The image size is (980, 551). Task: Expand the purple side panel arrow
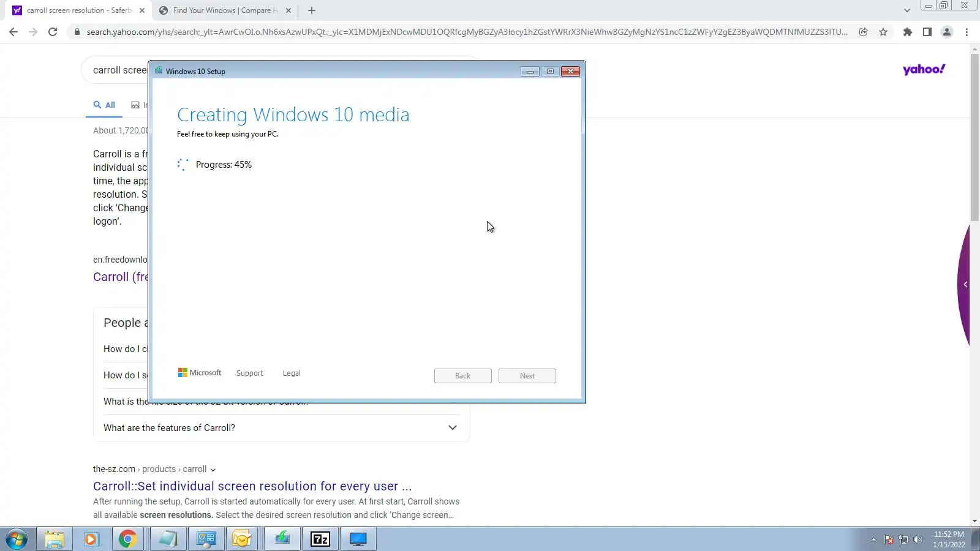click(966, 285)
